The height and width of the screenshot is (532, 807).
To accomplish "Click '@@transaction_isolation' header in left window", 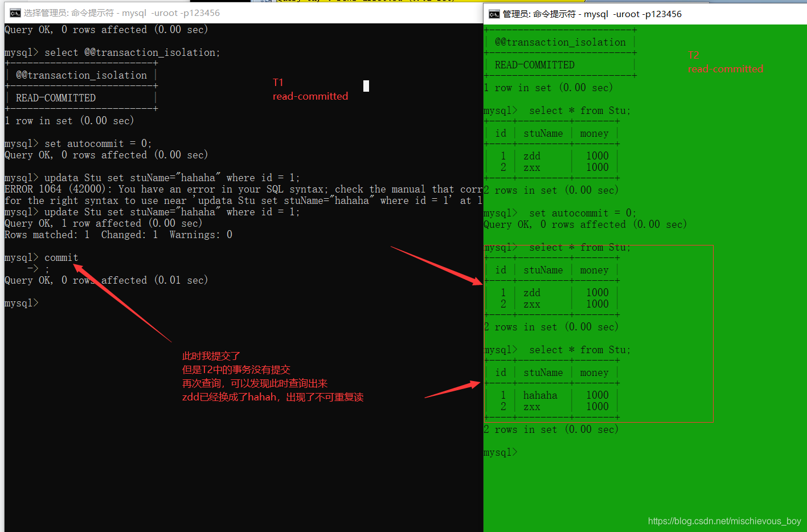I will (81, 75).
